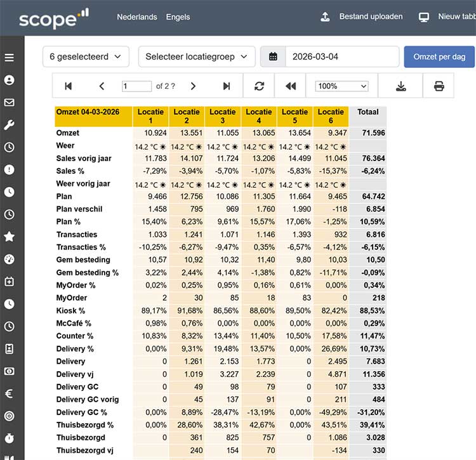The height and width of the screenshot is (460, 476).
Task: Open the envelope mail sidebar icon
Action: click(9, 102)
